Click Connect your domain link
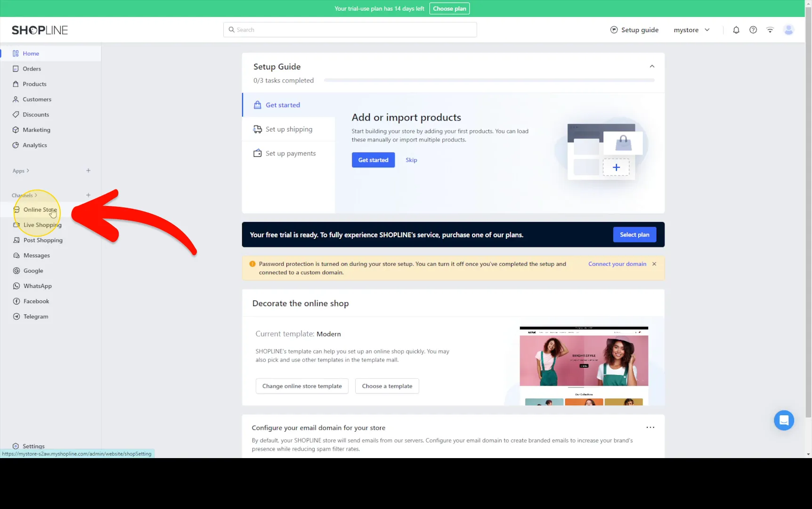This screenshot has height=509, width=812. coord(617,264)
